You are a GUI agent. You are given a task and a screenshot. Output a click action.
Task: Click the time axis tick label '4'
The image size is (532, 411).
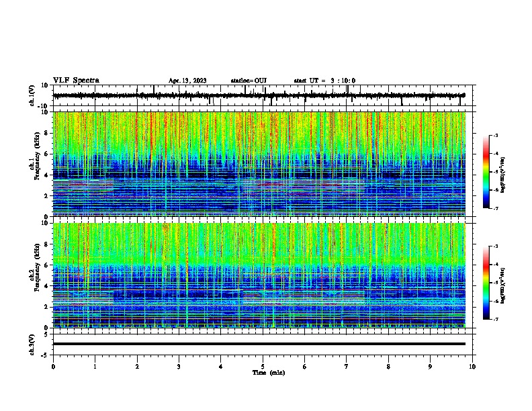pos(221,367)
